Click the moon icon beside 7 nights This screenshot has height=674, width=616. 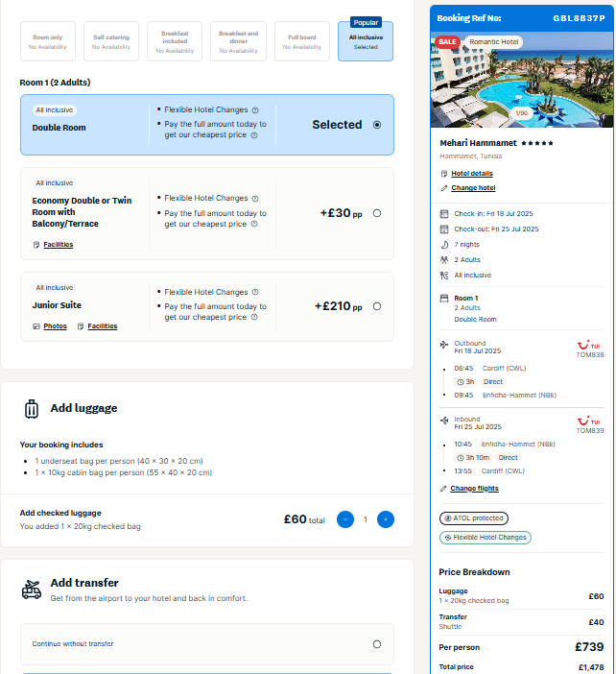coord(444,245)
